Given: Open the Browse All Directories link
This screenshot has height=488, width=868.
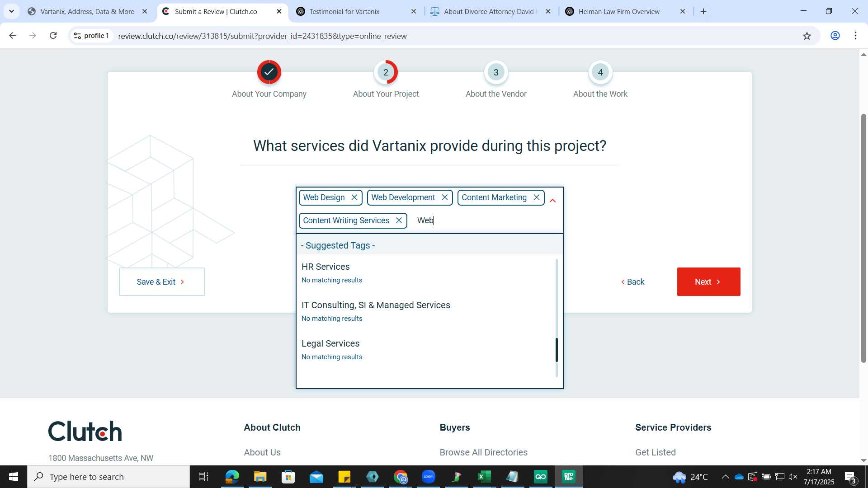Looking at the screenshot, I should point(483,452).
